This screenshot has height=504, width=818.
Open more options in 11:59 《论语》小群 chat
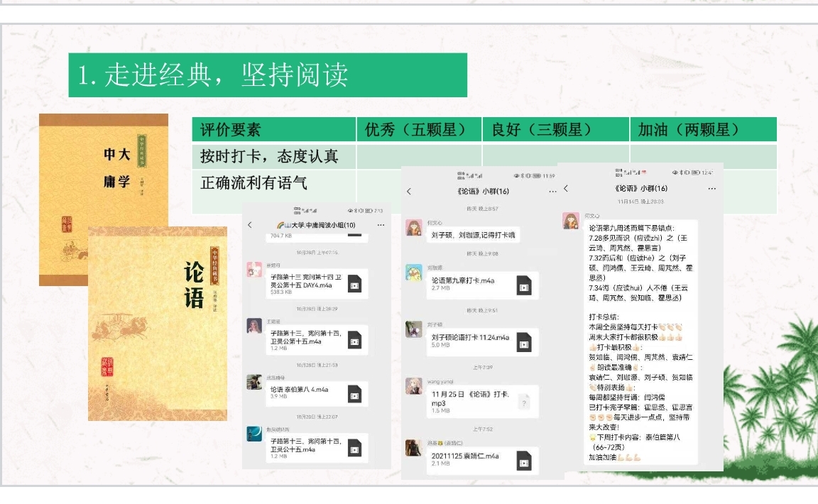pyautogui.click(x=552, y=192)
